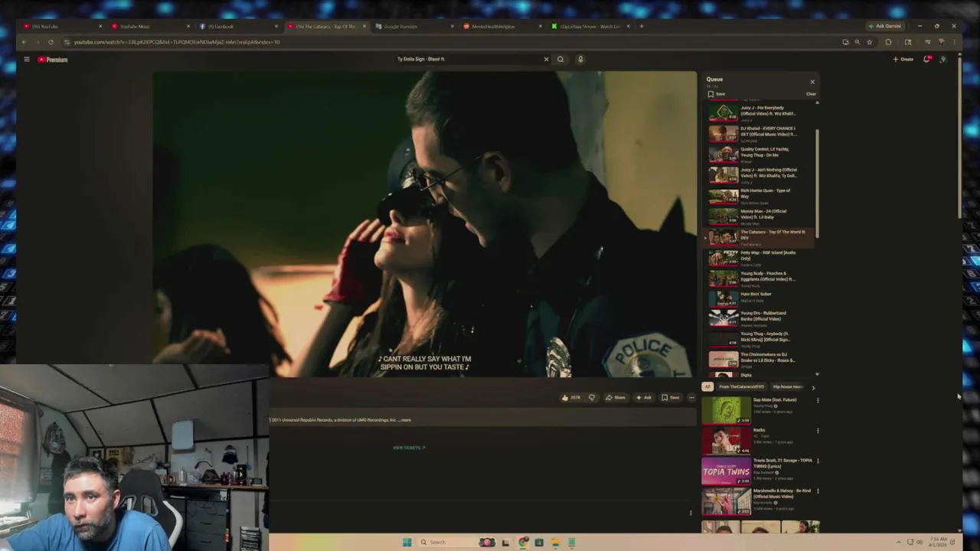Open the VIEW TICKETS link
The height and width of the screenshot is (551, 980).
pos(409,448)
